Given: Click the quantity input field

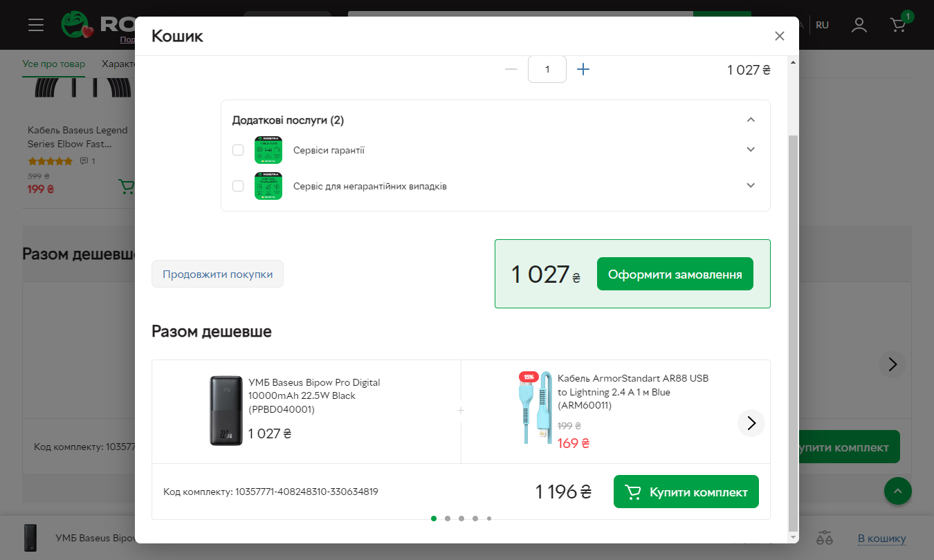Looking at the screenshot, I should coord(547,69).
